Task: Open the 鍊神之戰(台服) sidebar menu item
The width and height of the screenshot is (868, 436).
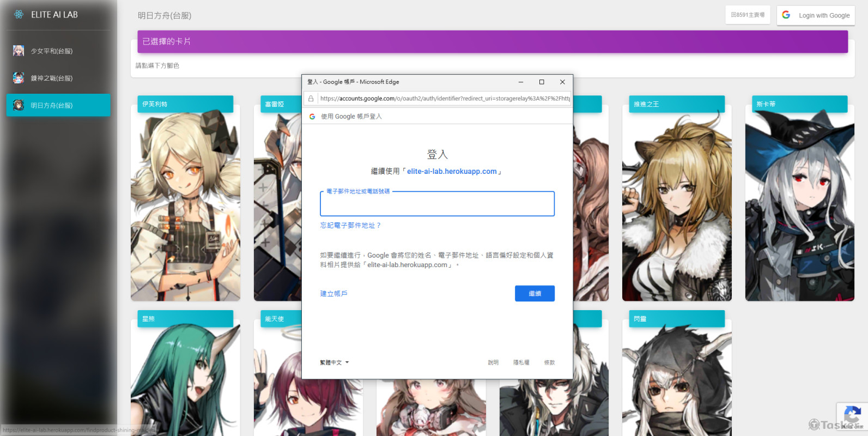Action: (58, 78)
